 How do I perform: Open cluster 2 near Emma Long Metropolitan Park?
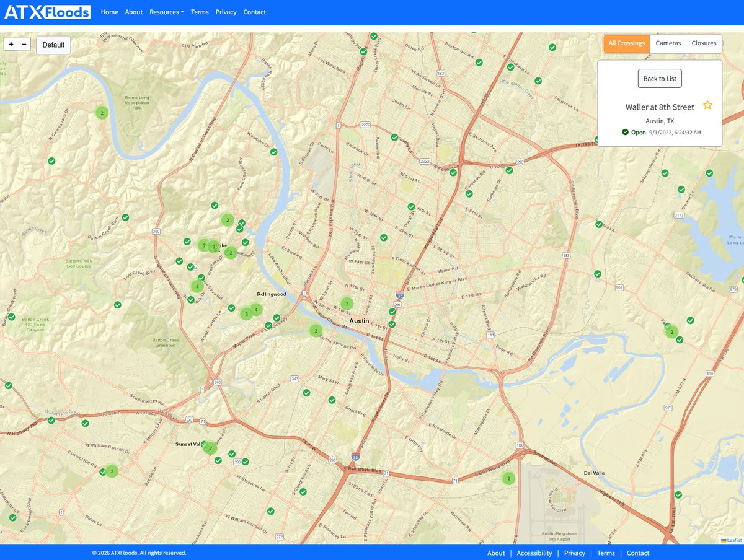click(x=102, y=113)
